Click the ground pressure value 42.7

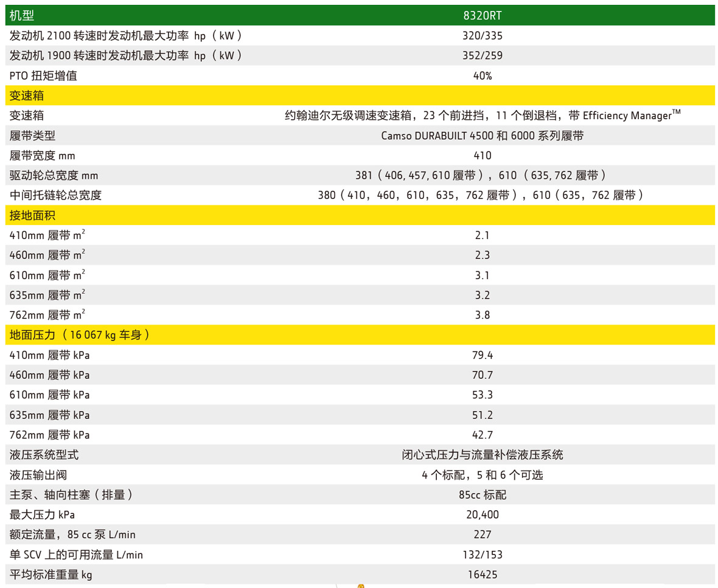click(482, 435)
